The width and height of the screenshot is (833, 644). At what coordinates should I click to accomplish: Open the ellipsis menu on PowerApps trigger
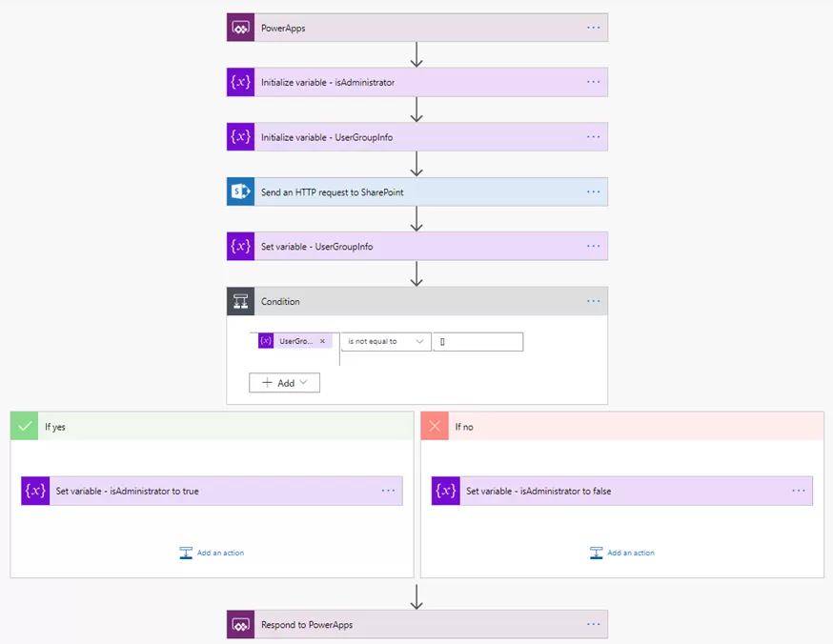594,28
